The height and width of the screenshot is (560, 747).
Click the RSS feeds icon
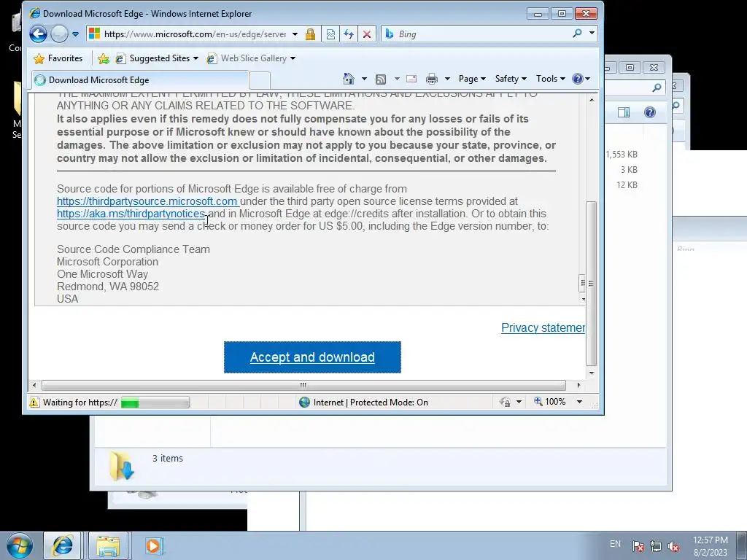coord(381,79)
